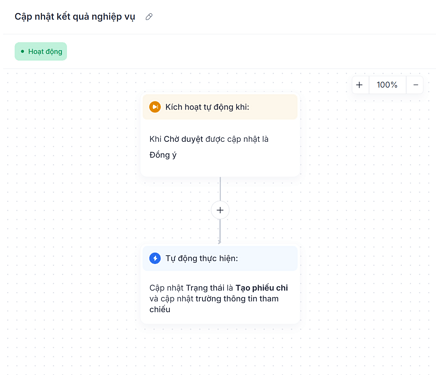
Task: Click the orange trigger play icon
Action: pyautogui.click(x=155, y=107)
